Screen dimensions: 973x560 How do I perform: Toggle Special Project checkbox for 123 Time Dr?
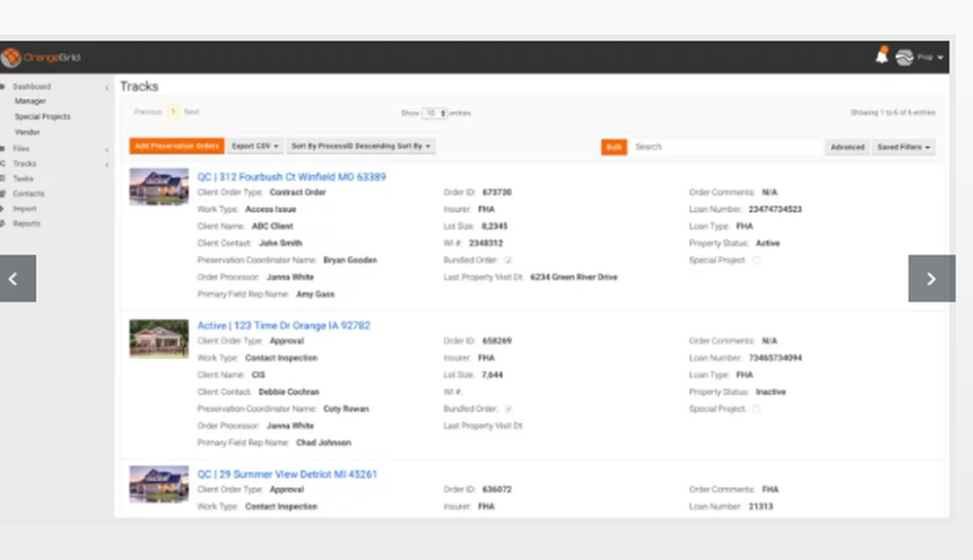[x=756, y=409]
